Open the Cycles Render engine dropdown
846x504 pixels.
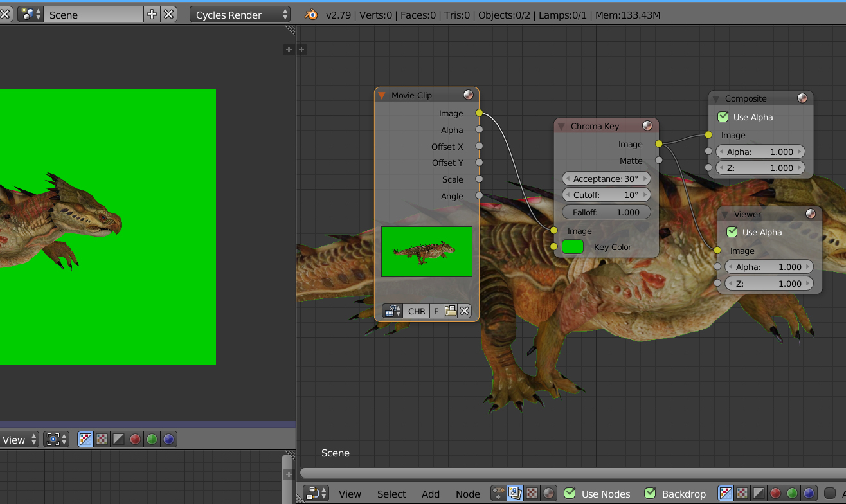[241, 15]
